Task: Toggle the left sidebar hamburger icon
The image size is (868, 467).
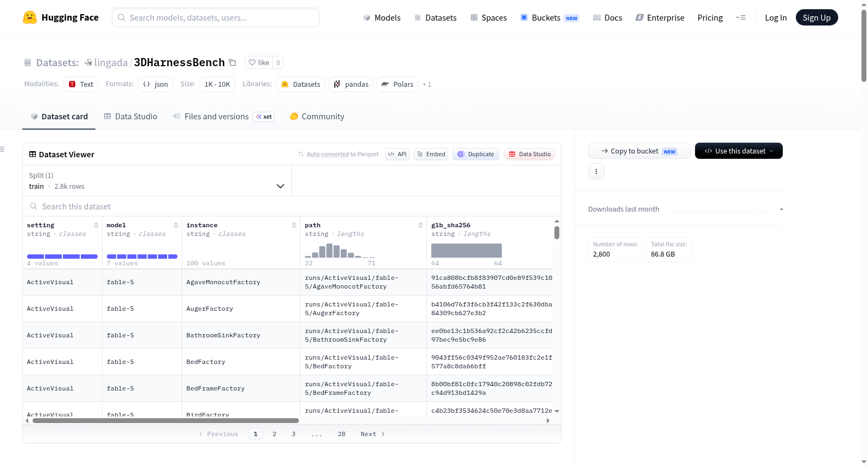Action: [2, 149]
